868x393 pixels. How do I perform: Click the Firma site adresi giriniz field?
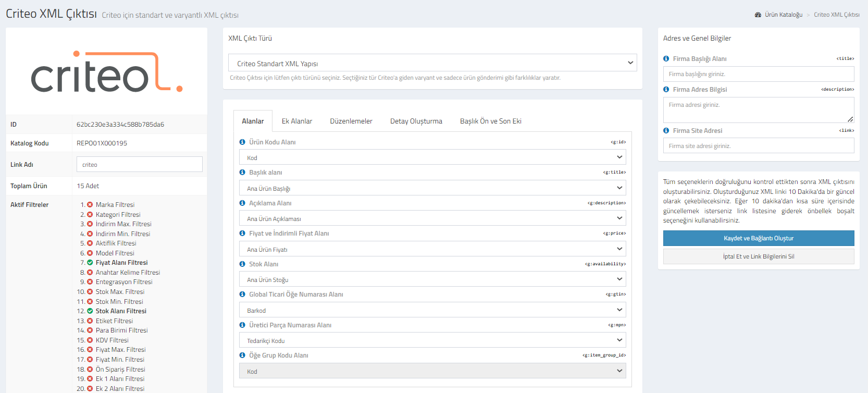(759, 145)
